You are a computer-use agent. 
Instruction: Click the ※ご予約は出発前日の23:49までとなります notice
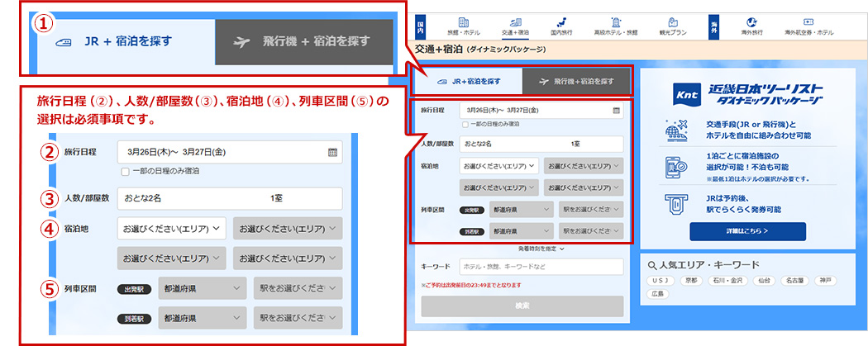pos(470,285)
